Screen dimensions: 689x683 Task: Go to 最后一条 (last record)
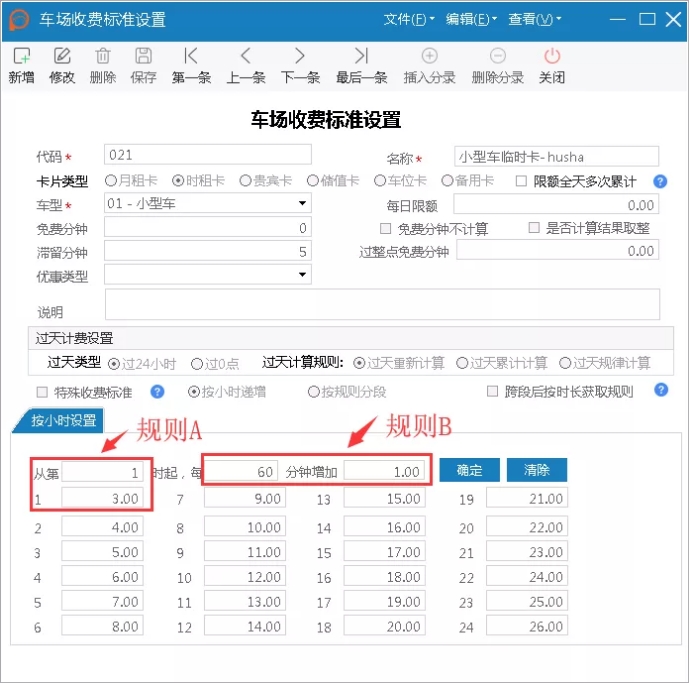[361, 56]
